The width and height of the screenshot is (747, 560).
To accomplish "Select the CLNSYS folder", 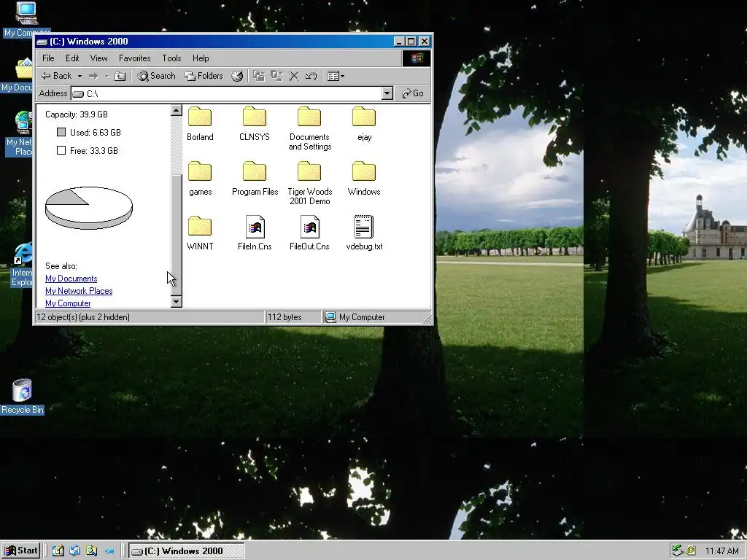I will (x=255, y=124).
